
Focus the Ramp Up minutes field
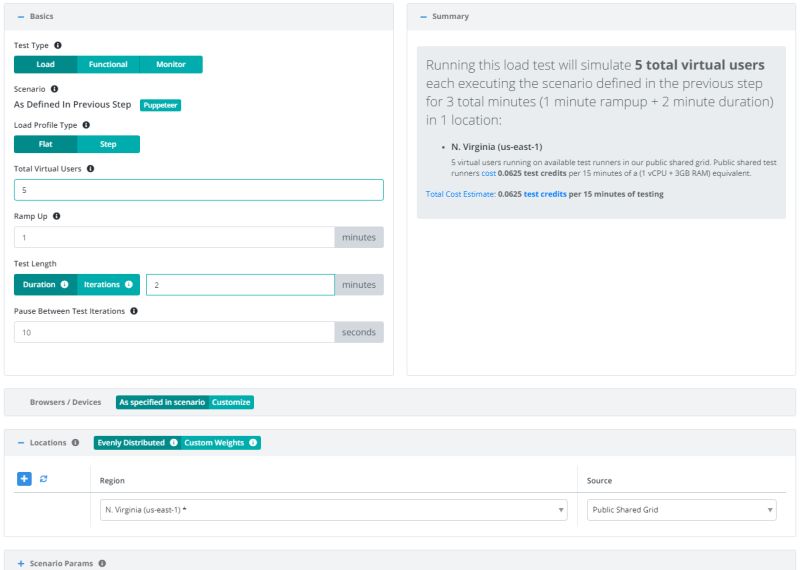(x=174, y=237)
